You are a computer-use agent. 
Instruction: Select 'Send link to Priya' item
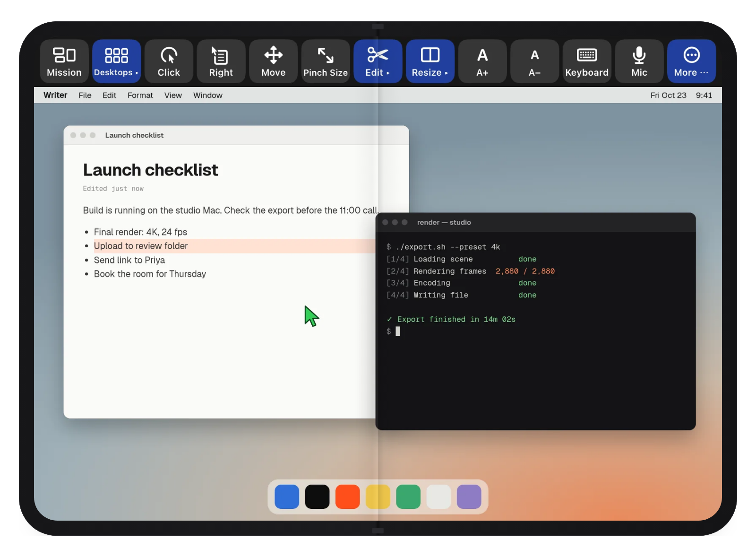[x=129, y=260]
